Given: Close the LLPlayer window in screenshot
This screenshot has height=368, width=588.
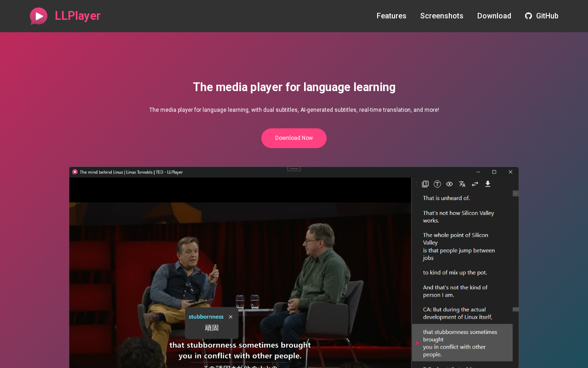Looking at the screenshot, I should pyautogui.click(x=510, y=172).
